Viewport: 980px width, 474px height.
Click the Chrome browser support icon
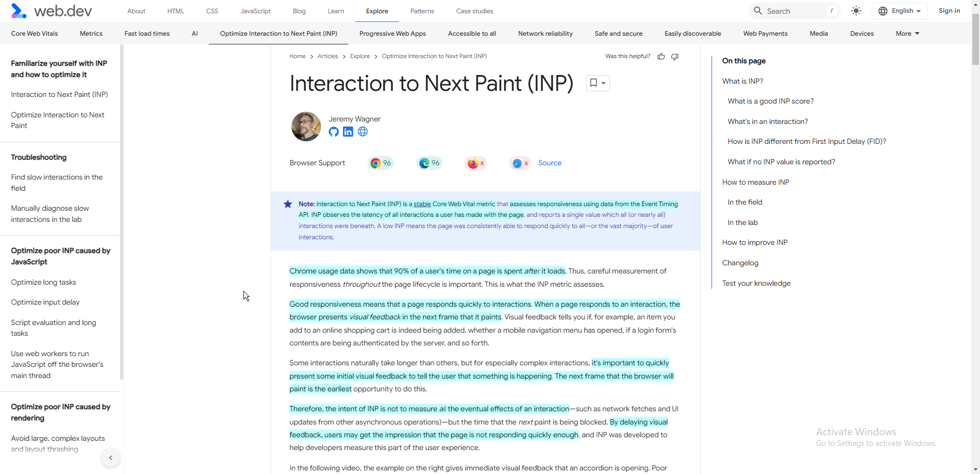pyautogui.click(x=376, y=163)
